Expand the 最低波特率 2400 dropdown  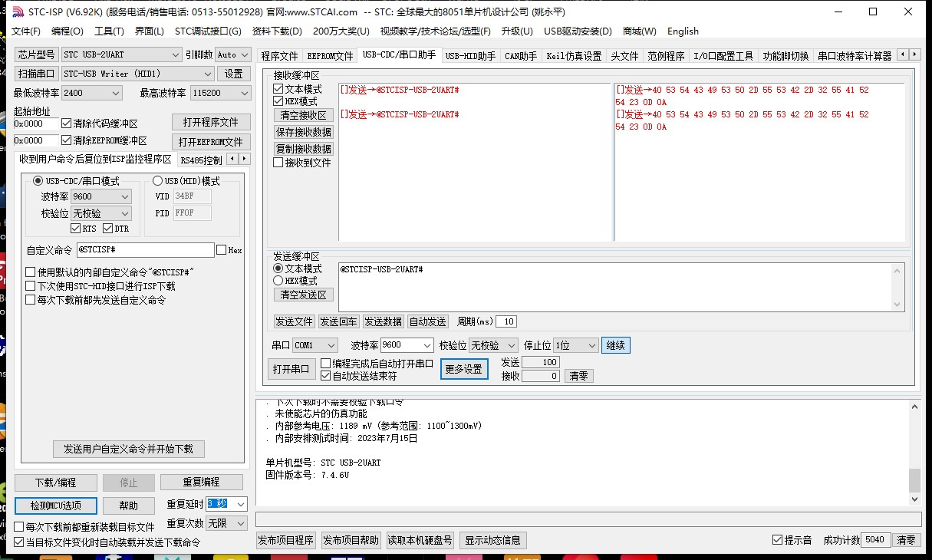[x=116, y=93]
